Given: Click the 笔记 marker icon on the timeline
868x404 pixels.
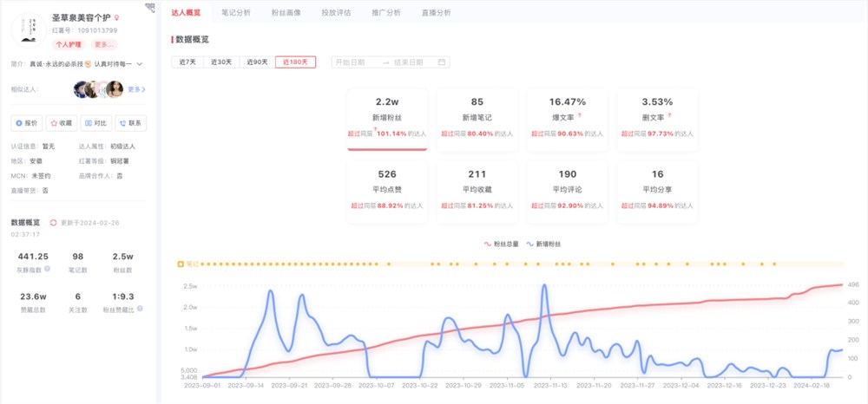Looking at the screenshot, I should [181, 264].
